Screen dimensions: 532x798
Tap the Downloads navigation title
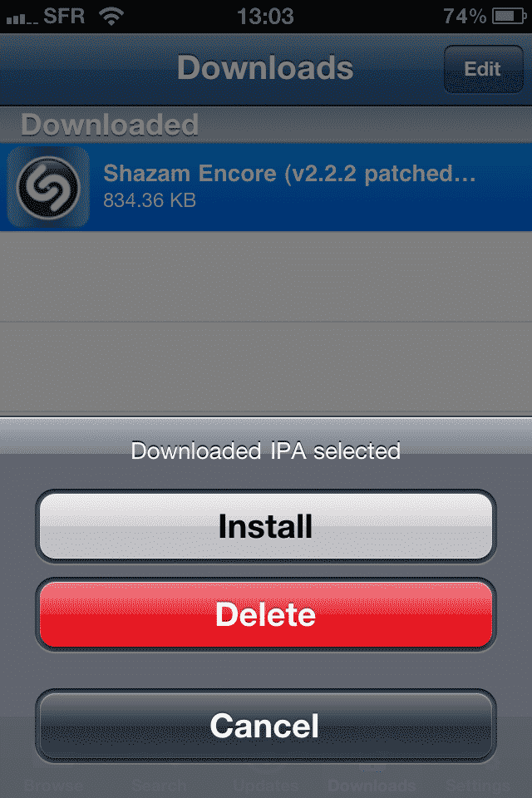pos(265,67)
